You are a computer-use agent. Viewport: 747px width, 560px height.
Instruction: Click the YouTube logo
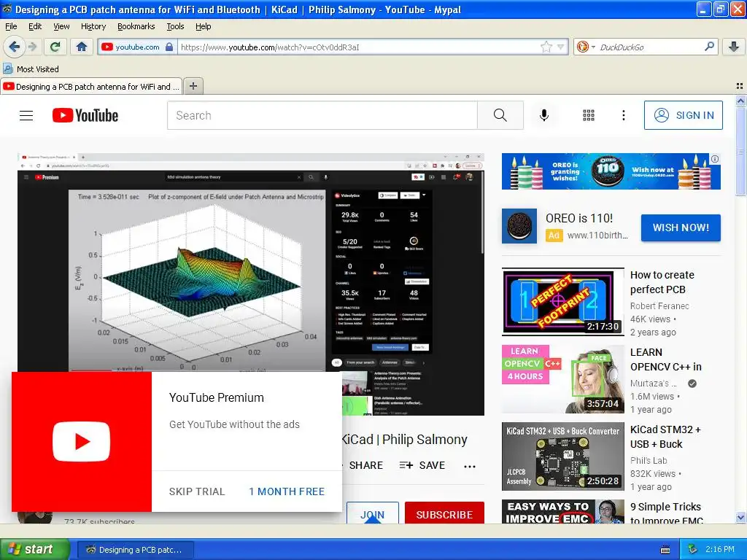(x=85, y=115)
